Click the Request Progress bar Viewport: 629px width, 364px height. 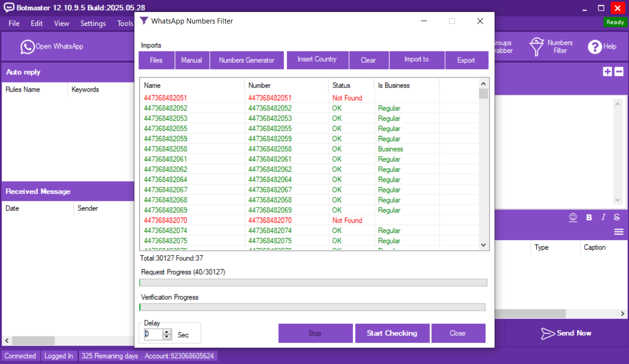pyautogui.click(x=313, y=282)
